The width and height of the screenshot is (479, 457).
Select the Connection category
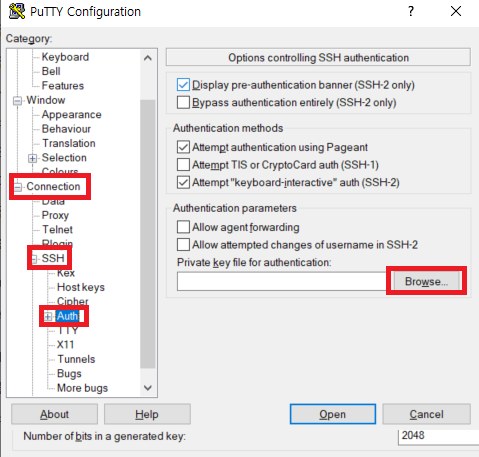click(x=53, y=186)
